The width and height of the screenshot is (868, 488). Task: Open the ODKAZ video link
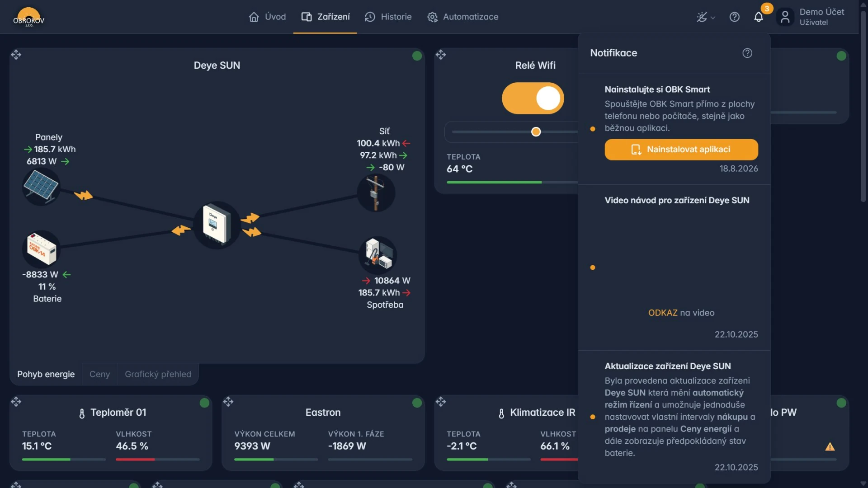click(x=663, y=313)
